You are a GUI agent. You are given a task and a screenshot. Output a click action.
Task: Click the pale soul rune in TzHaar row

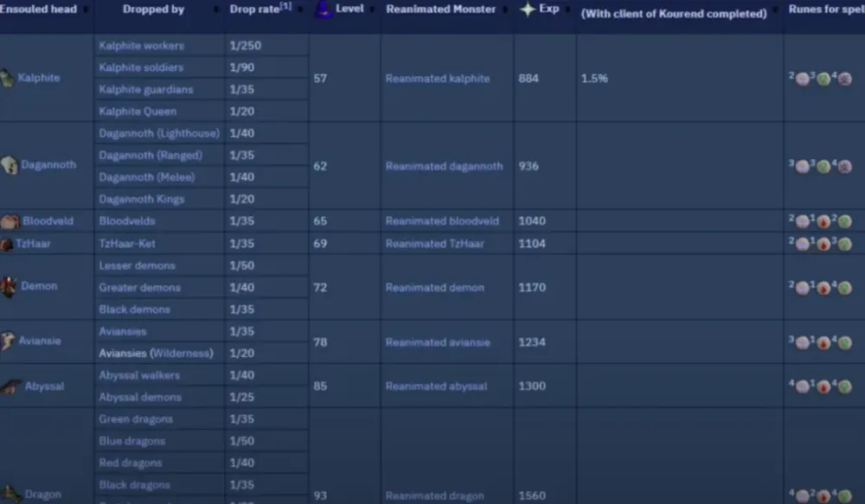click(803, 244)
